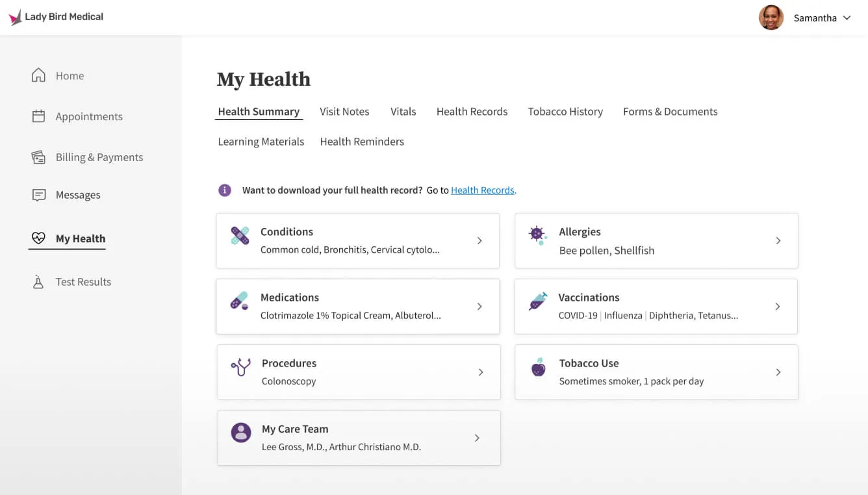
Task: Select the Billing & Payments card icon
Action: (39, 157)
